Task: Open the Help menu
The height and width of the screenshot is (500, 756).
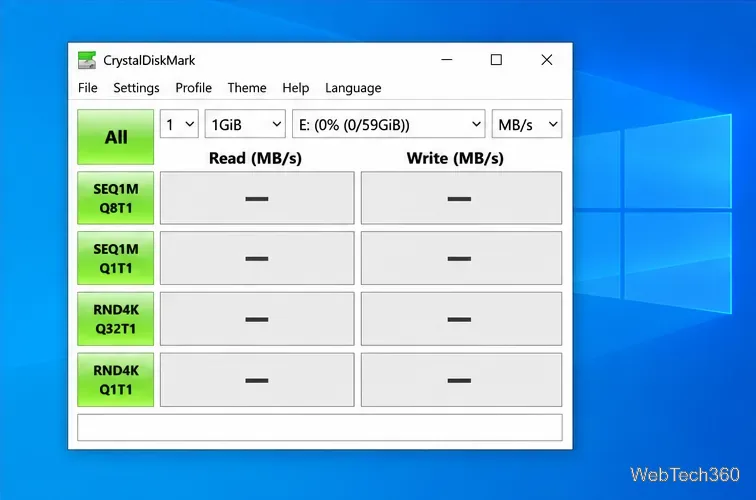Action: 296,88
